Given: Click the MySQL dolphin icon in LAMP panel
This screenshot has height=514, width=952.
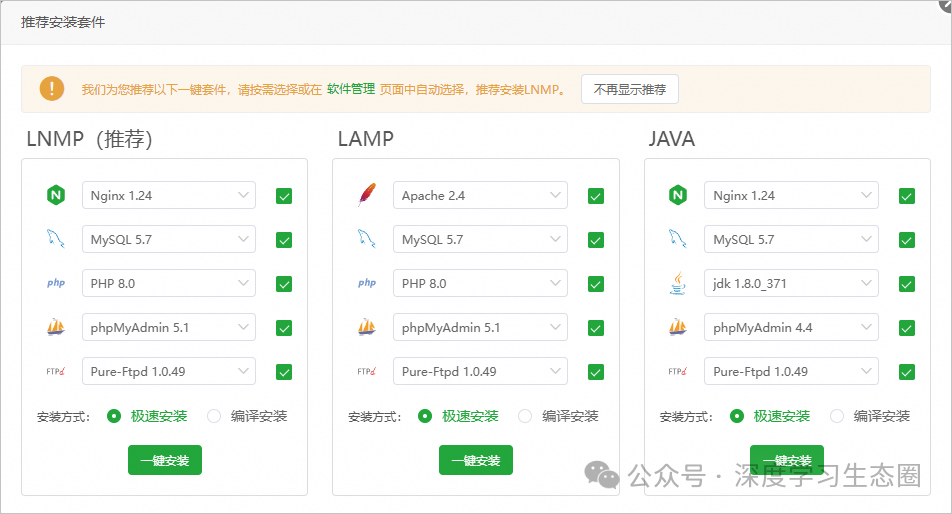Looking at the screenshot, I should tap(367, 239).
